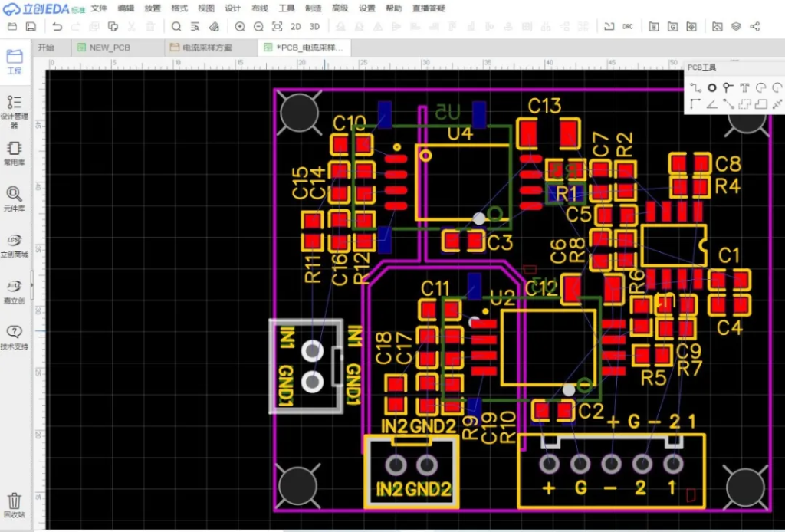Select the text tool in PCB tools
The image size is (785, 532).
(744, 88)
